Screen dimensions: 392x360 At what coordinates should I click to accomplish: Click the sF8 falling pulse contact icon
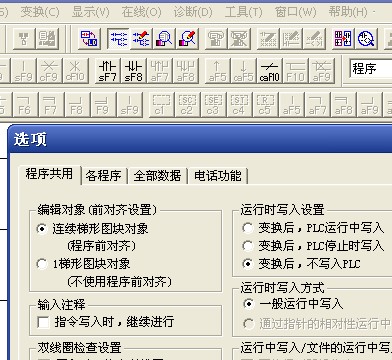tap(133, 71)
